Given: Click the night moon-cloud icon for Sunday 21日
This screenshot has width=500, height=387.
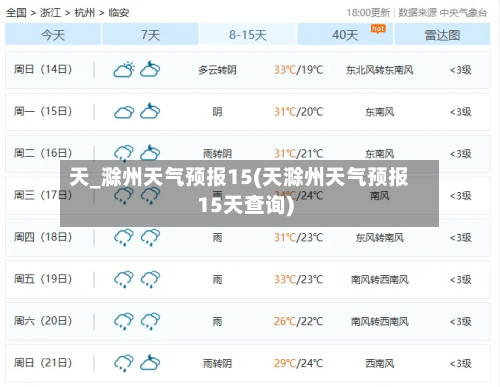Looking at the screenshot, I should click(x=150, y=362).
